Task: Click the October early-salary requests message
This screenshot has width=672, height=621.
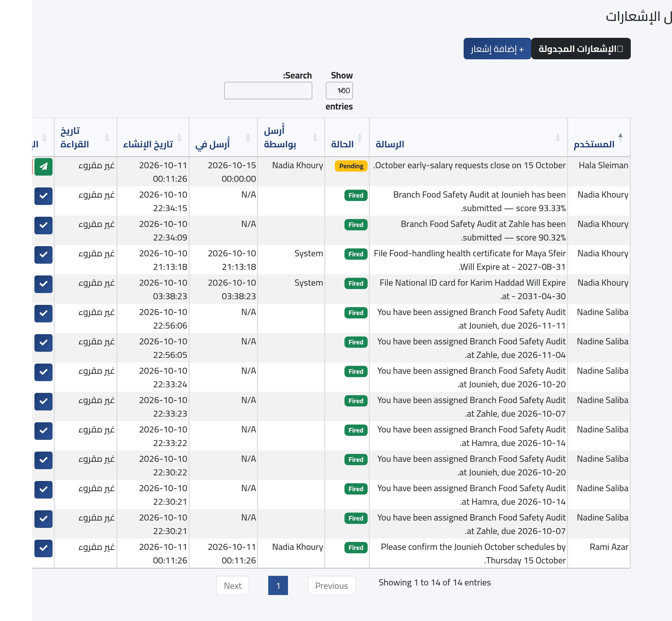Action: click(470, 165)
